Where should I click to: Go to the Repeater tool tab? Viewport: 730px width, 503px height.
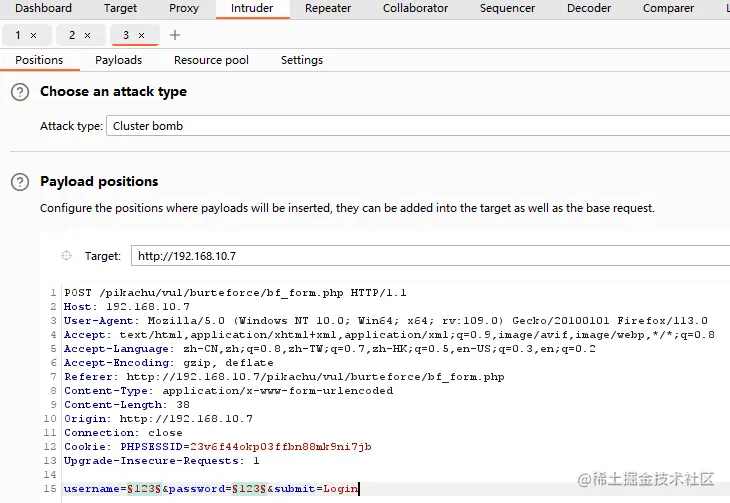coord(328,8)
